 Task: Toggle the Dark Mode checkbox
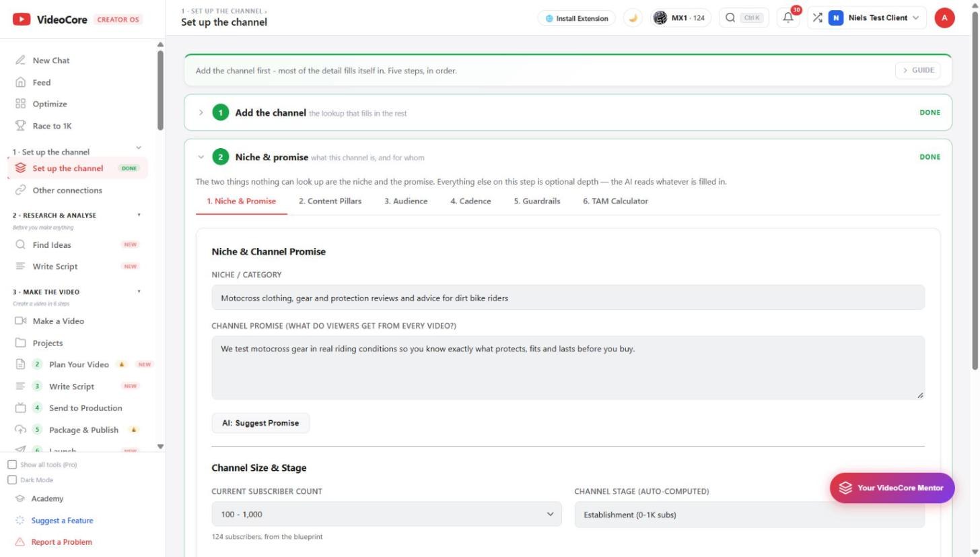12,480
